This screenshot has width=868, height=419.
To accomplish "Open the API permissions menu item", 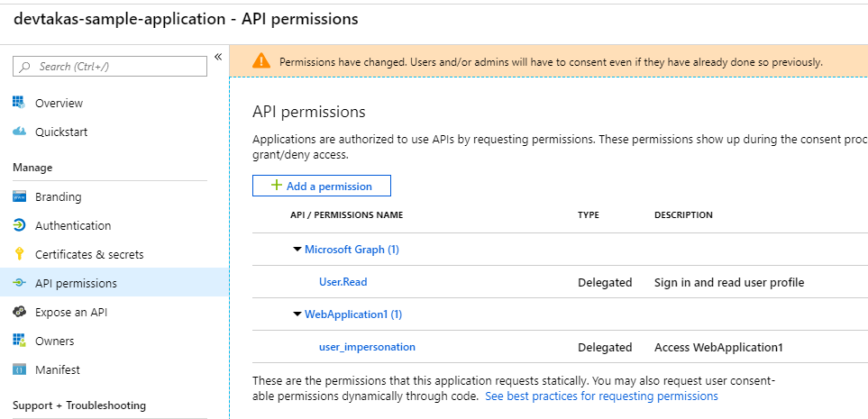I will [76, 283].
